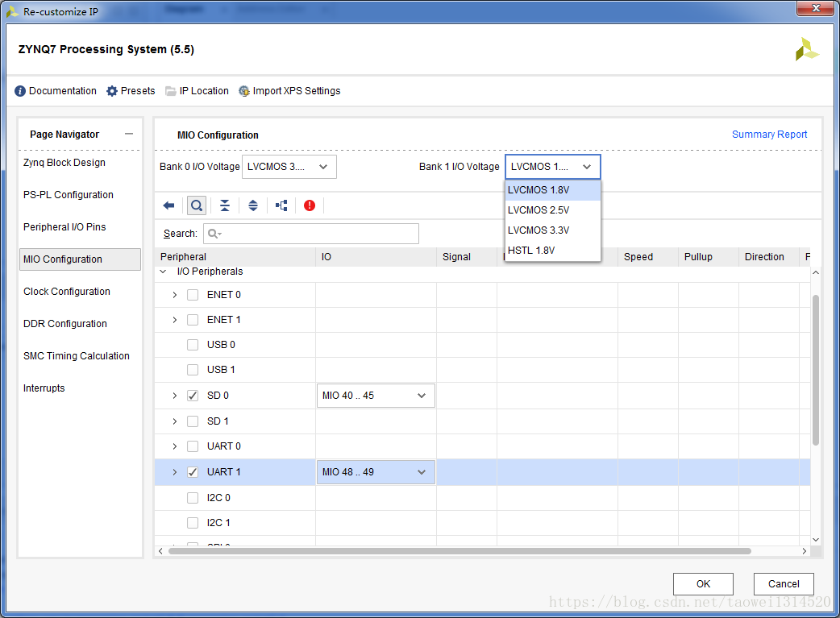Collapse Page Navigator with minus icon
Viewport: 840px width, 618px height.
click(x=128, y=134)
